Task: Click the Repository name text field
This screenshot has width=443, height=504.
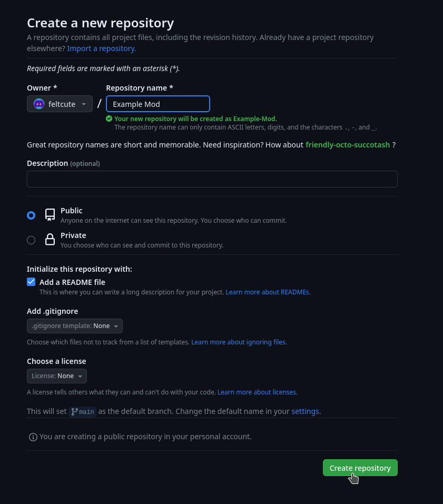Action: coord(158,104)
